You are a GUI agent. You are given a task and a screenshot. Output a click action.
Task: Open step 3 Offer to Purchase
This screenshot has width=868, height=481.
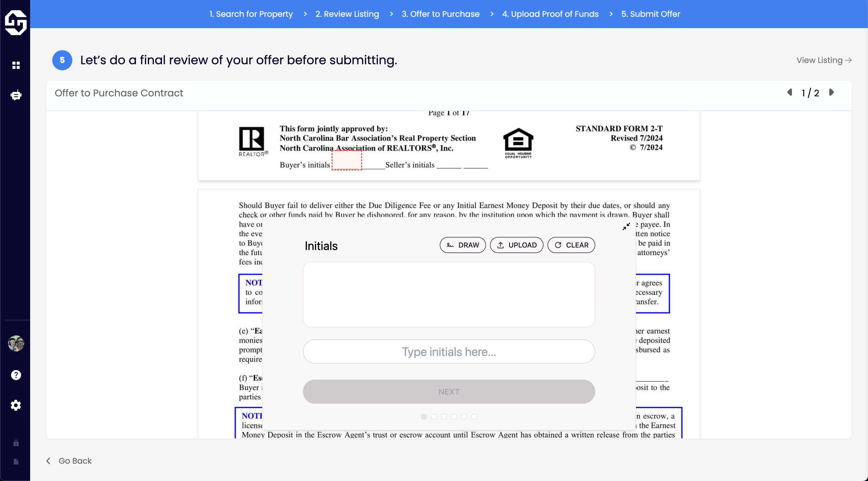click(x=440, y=14)
